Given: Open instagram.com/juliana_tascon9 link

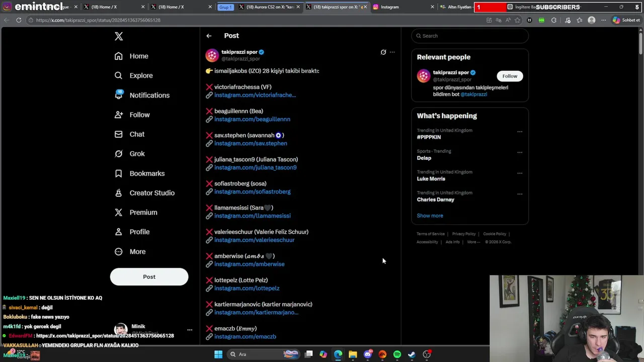Looking at the screenshot, I should coord(255,167).
